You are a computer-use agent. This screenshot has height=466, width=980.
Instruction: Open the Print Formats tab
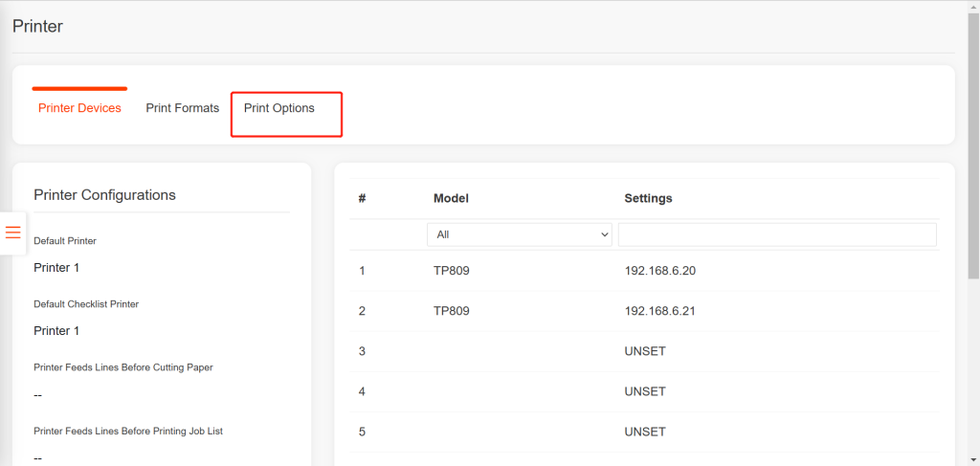pos(183,108)
